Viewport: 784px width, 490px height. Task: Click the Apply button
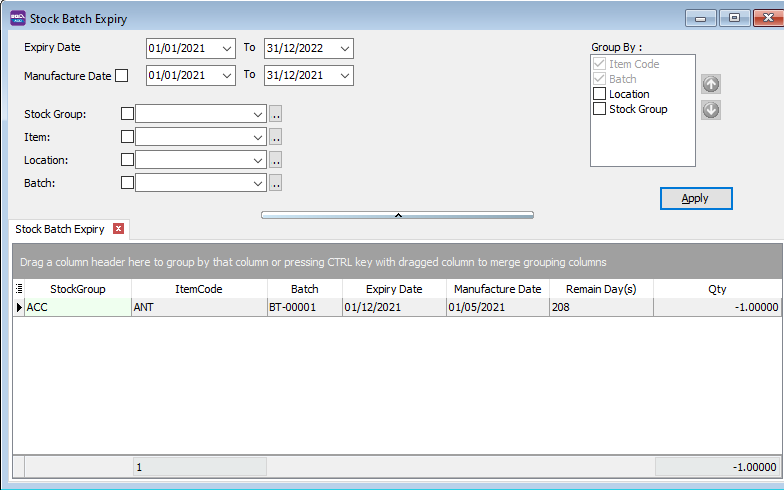(x=696, y=198)
